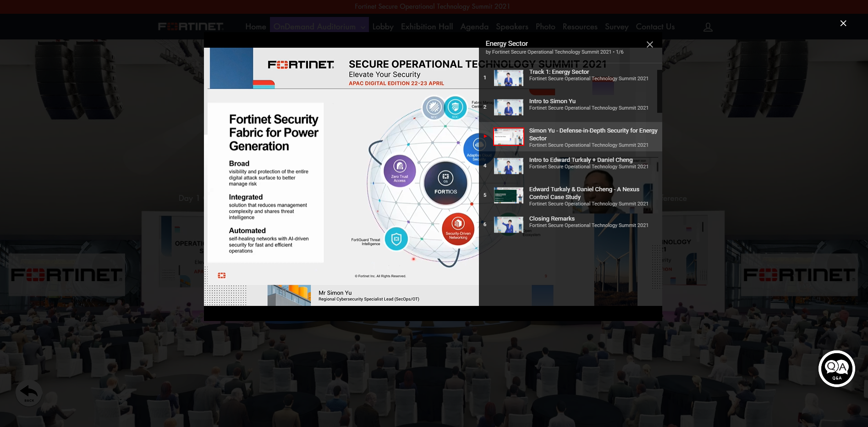Play the Nexus Control Case Study thumbnail
The height and width of the screenshot is (427, 868).
[x=508, y=195]
